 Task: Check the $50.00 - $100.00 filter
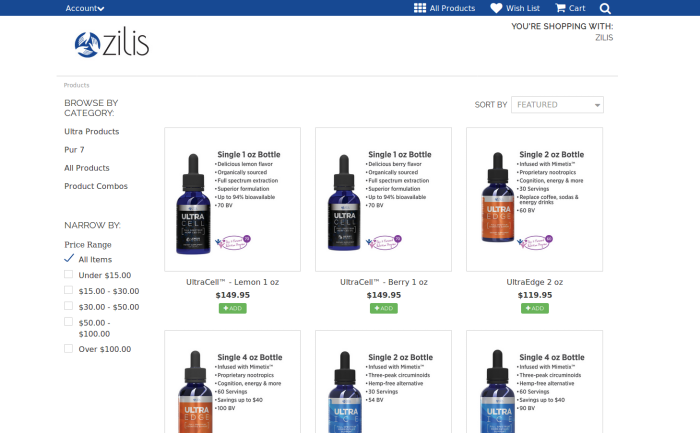coord(68,322)
